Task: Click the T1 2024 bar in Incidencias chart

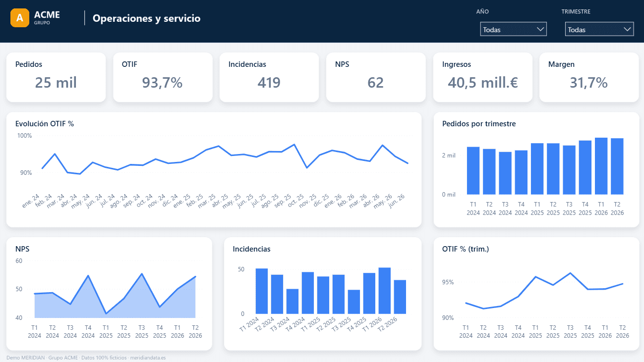Action: 262,291
